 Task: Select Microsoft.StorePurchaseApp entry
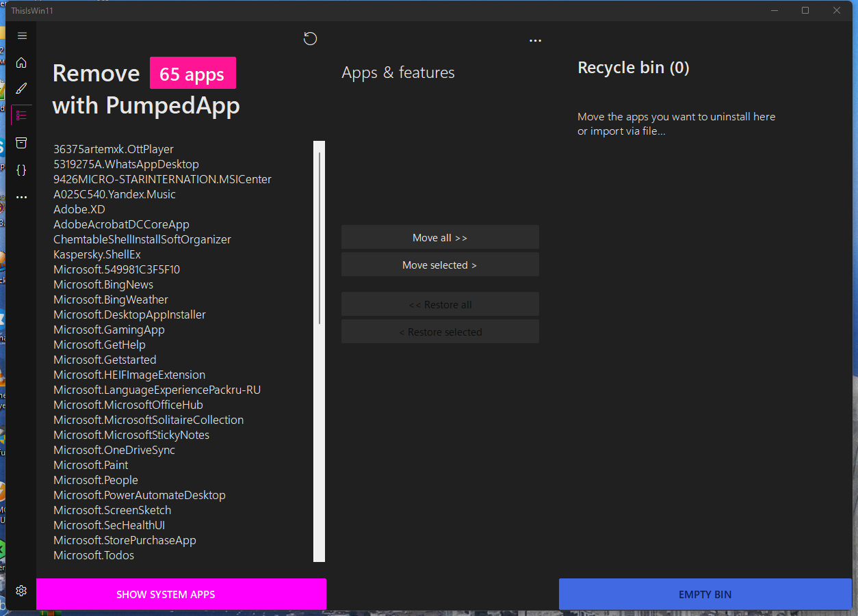coord(125,540)
